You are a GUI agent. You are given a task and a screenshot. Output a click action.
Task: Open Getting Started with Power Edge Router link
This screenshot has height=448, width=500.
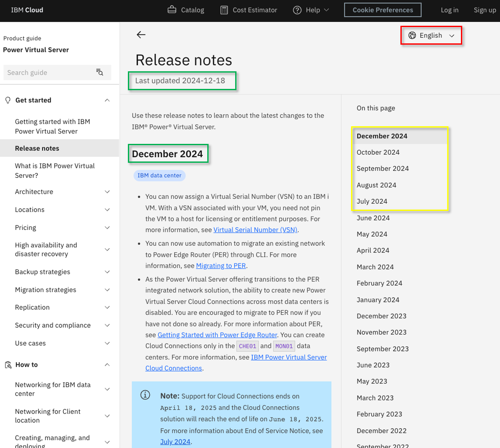click(x=217, y=335)
